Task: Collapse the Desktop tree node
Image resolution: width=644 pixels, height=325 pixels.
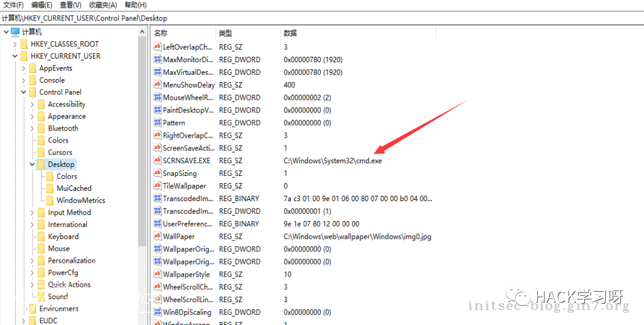Action: [32, 164]
